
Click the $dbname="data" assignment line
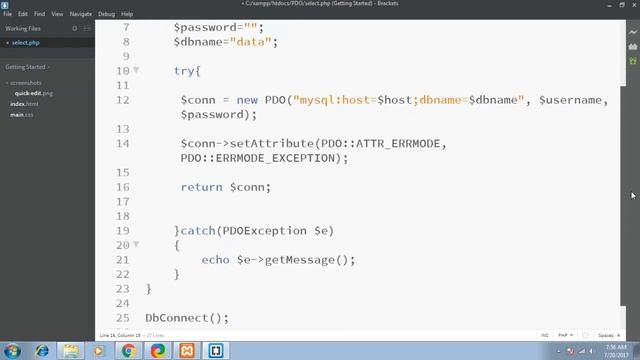coord(226,42)
